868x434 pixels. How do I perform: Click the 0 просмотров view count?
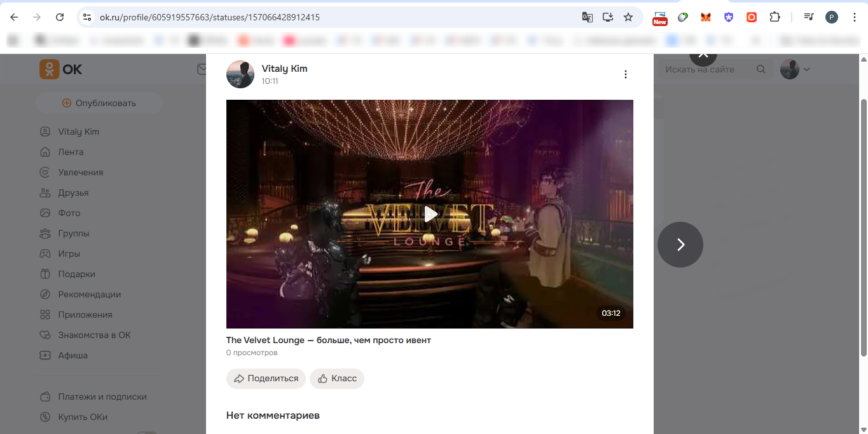click(x=252, y=353)
